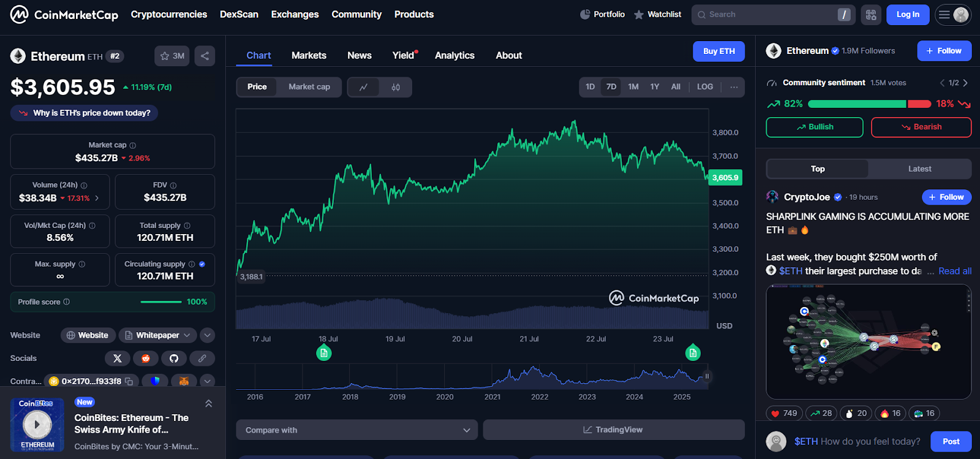Click the QR code scanner icon
Screen dimensions: 980x459
click(x=871, y=15)
